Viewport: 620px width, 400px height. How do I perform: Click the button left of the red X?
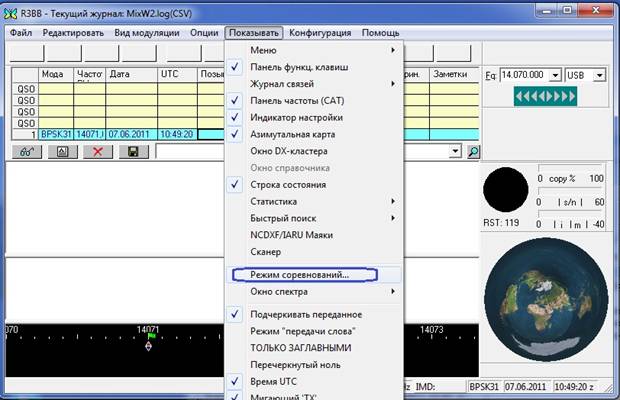click(x=62, y=151)
